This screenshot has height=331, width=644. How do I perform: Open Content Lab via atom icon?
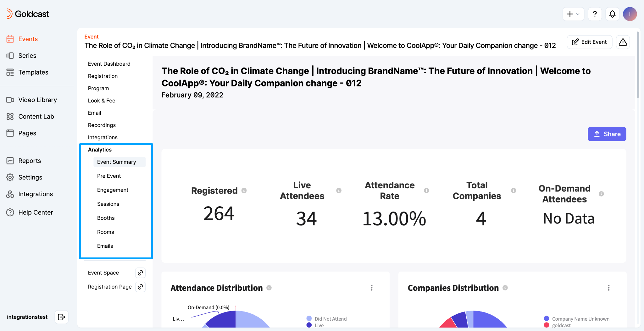(10, 116)
